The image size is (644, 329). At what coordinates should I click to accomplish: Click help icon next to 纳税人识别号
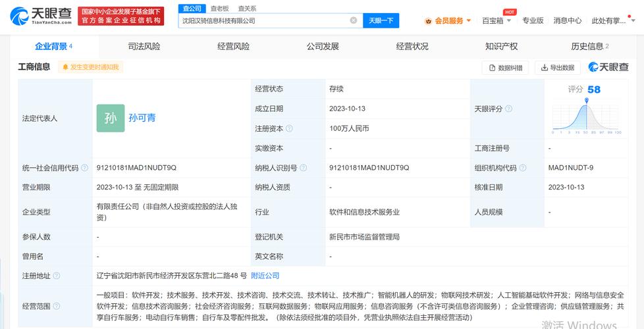tap(303, 168)
